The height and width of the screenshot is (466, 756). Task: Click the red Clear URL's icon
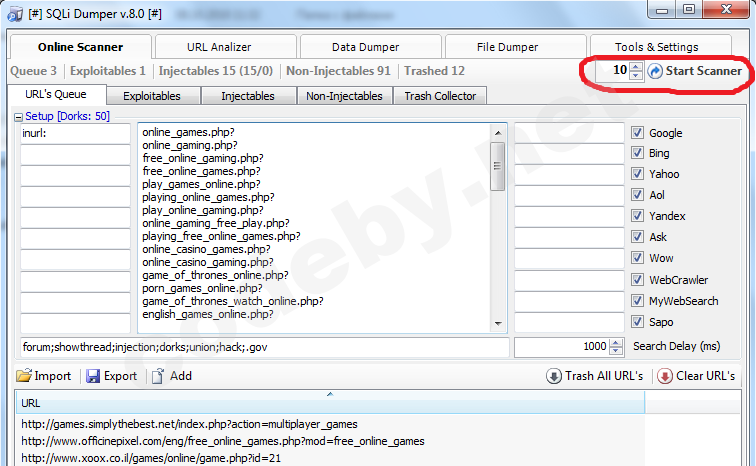pyautogui.click(x=664, y=376)
